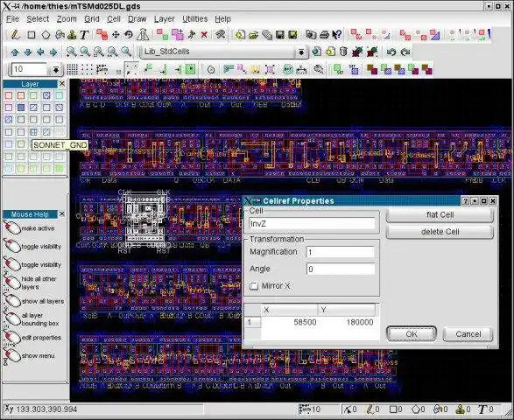Screen dimensions: 514x420
Task: Open the Utilities menu
Action: click(x=194, y=19)
